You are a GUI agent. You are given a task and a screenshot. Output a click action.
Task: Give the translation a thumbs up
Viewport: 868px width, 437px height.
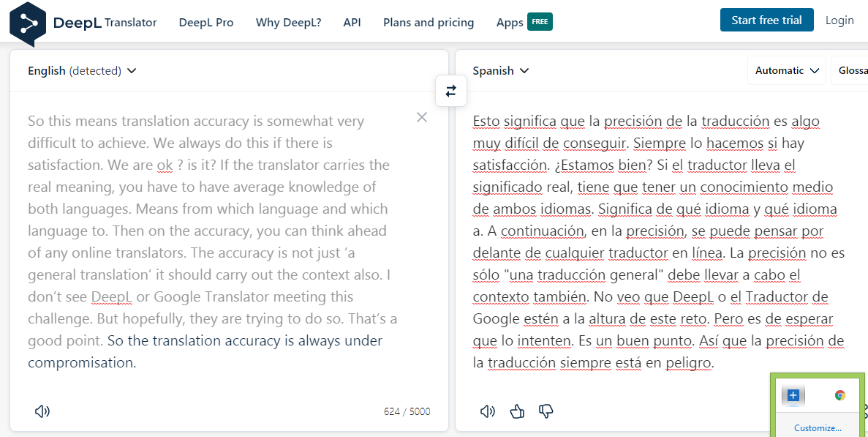click(517, 411)
